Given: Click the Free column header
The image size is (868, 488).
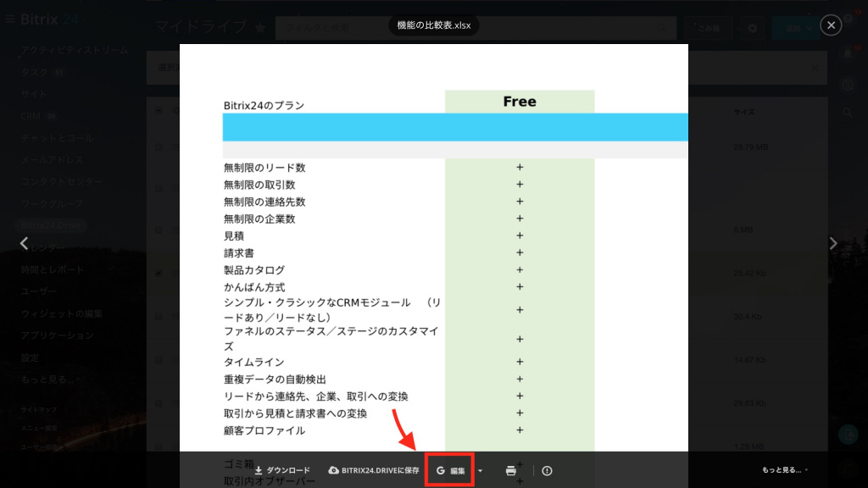Looking at the screenshot, I should [520, 102].
